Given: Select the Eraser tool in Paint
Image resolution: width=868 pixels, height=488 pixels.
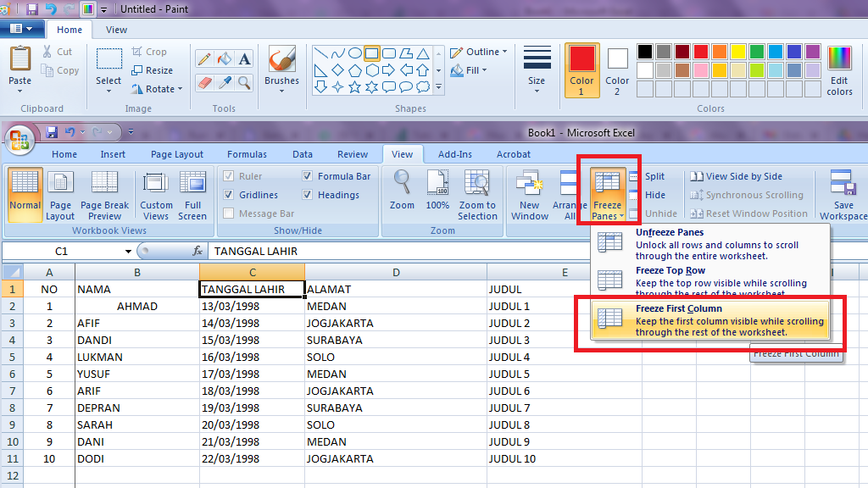Looking at the screenshot, I should click(x=203, y=83).
